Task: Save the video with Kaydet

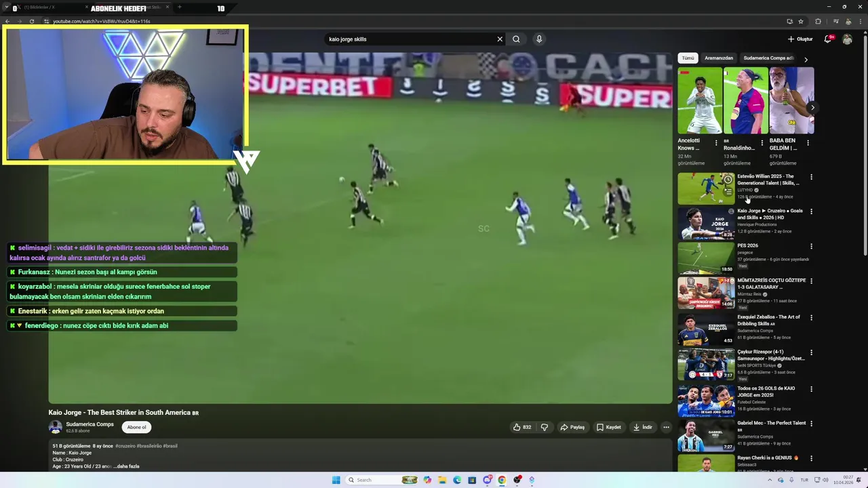Action: (609, 427)
